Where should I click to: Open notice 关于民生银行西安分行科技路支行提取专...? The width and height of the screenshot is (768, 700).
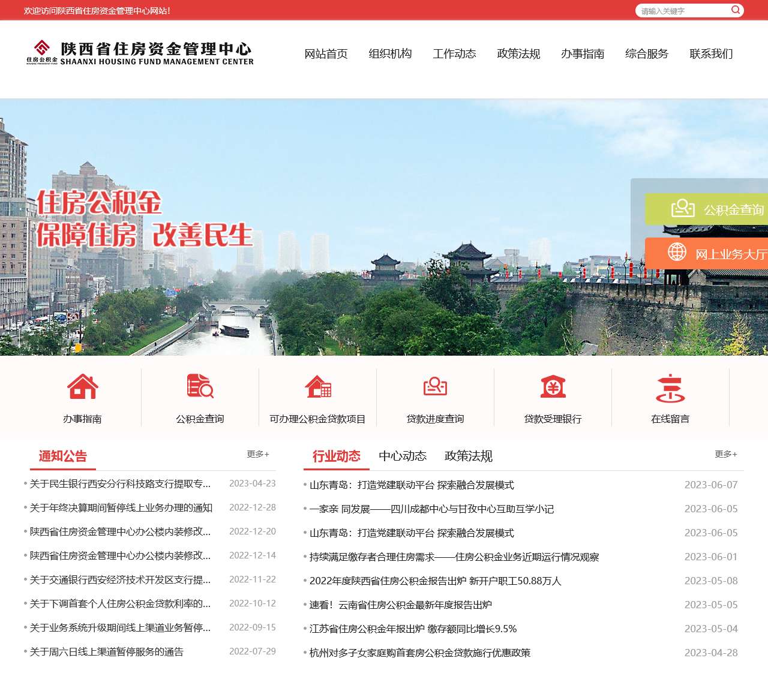point(121,483)
